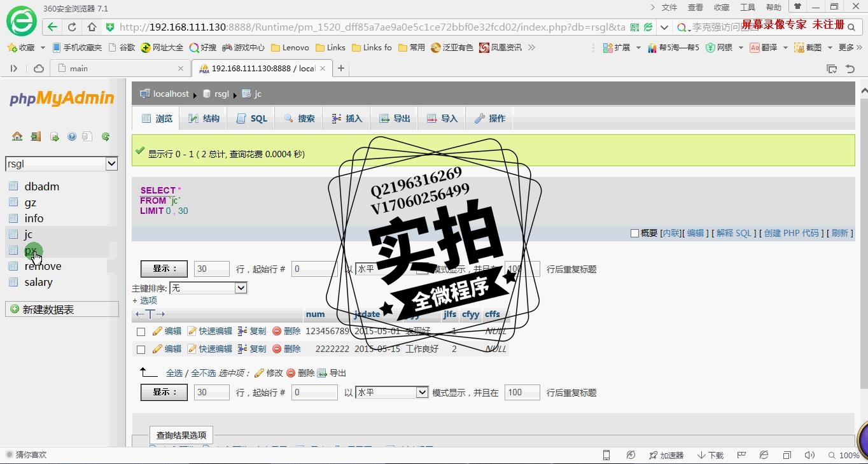The image size is (868, 464).
Task: Click the 新建数据表 new table button
Action: (x=62, y=309)
